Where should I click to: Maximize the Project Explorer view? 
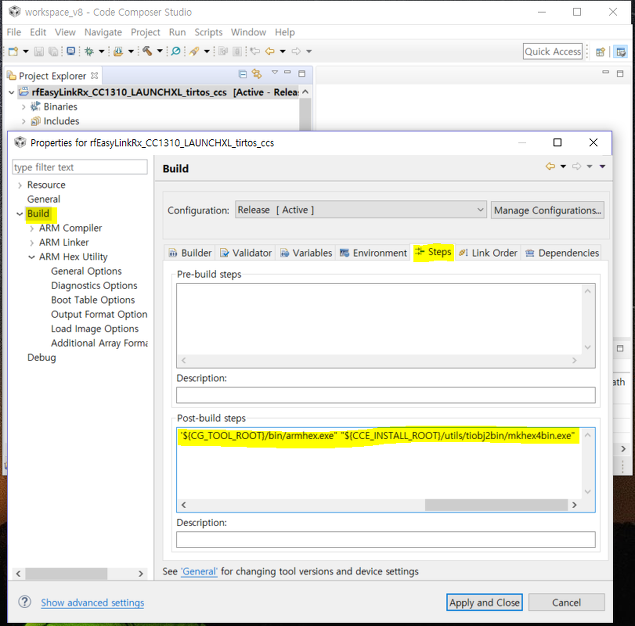pyautogui.click(x=302, y=74)
